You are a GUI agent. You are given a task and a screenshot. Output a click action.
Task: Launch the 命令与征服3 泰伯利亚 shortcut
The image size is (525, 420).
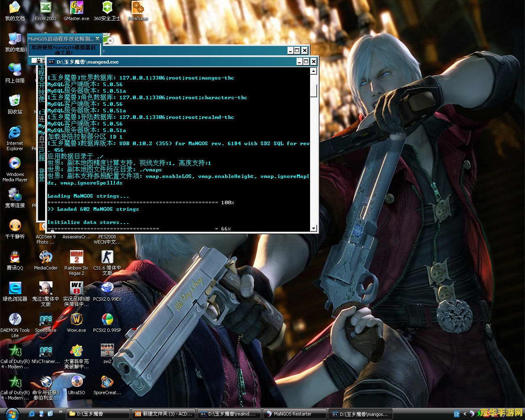click(46, 388)
